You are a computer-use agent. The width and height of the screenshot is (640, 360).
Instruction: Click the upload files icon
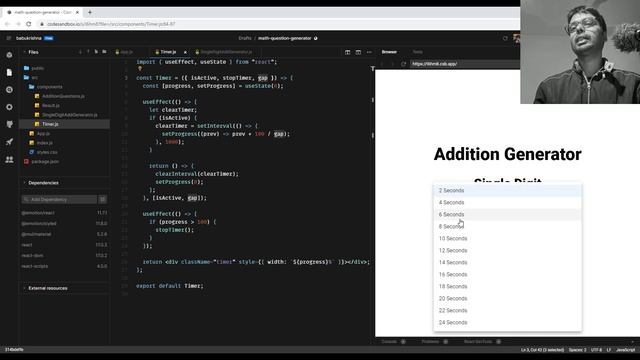pos(88,52)
